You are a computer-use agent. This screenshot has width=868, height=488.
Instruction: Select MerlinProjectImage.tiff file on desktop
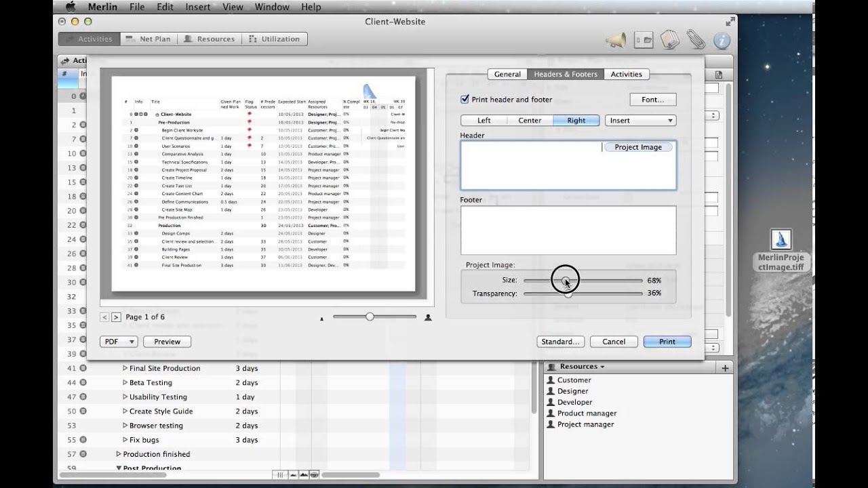[x=781, y=250]
